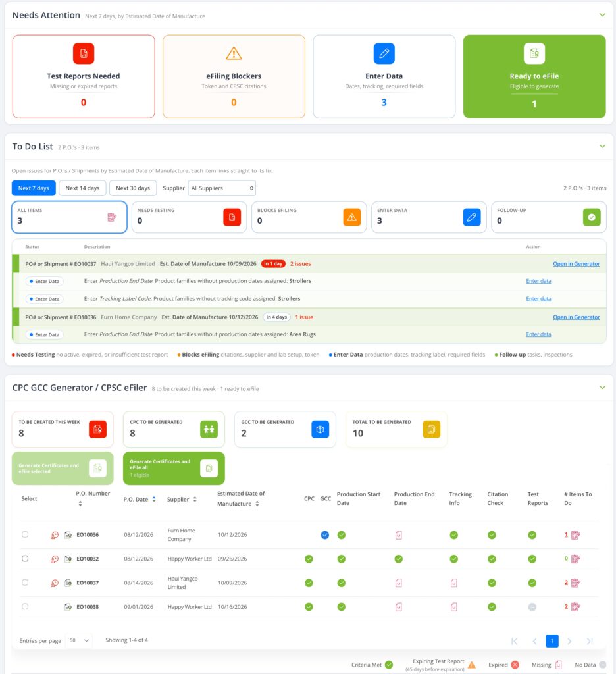This screenshot has width=616, height=674.
Task: Jump to the last page arrow
Action: tap(590, 642)
